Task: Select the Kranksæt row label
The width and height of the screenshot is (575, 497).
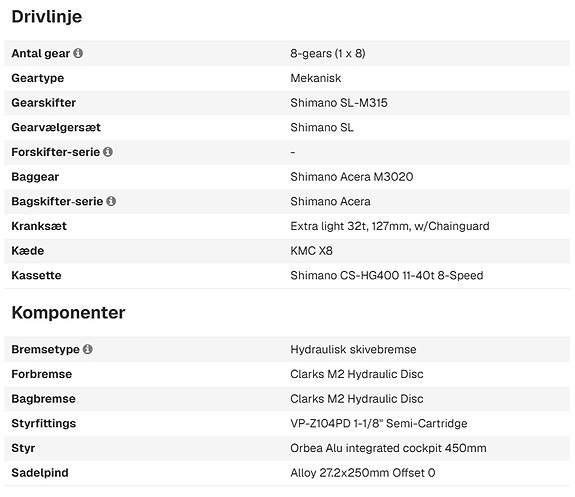Action: pyautogui.click(x=39, y=226)
